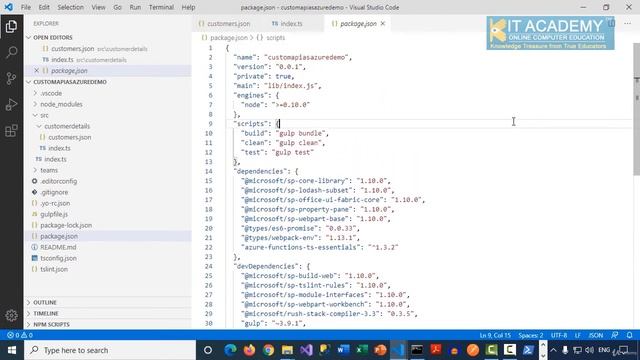
Task: Click the errors and warnings status indicator
Action: point(20,335)
